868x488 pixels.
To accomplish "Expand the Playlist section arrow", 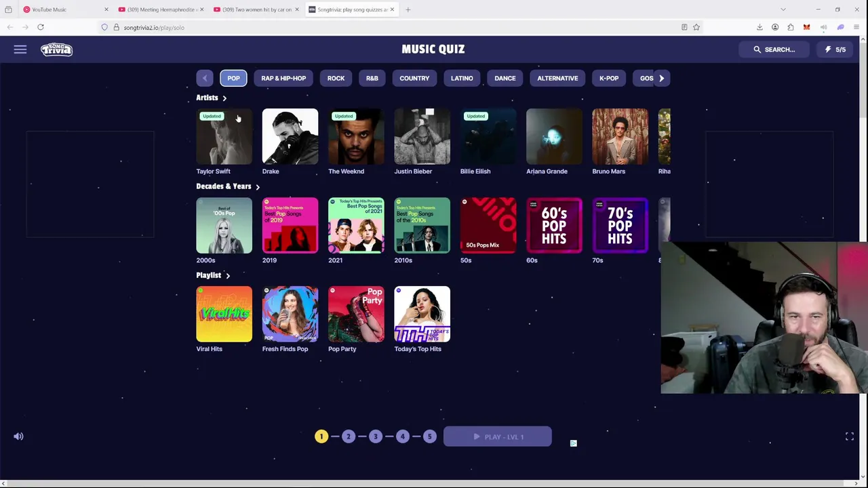I will pyautogui.click(x=228, y=276).
